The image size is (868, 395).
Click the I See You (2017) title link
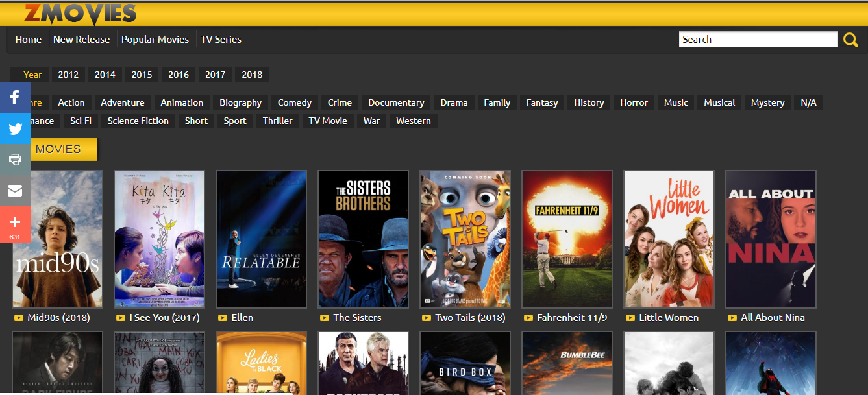[x=164, y=318]
